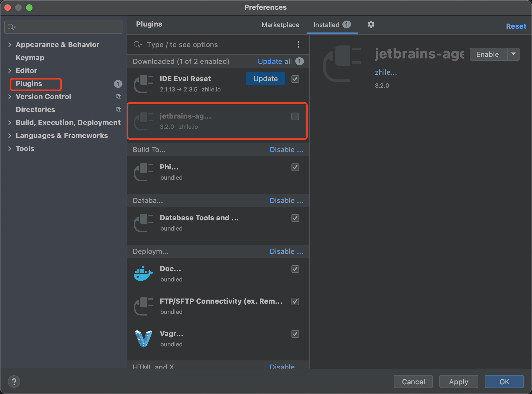Toggle the Database Tools plugin checkbox
The image size is (532, 394).
[x=295, y=218]
